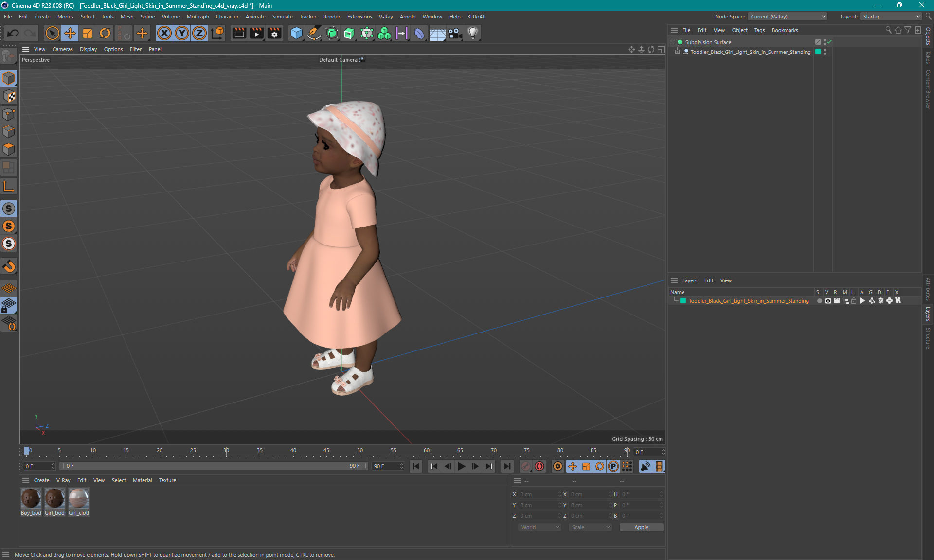
Task: Click Toddler object's teal layer swatch
Action: pos(818,52)
